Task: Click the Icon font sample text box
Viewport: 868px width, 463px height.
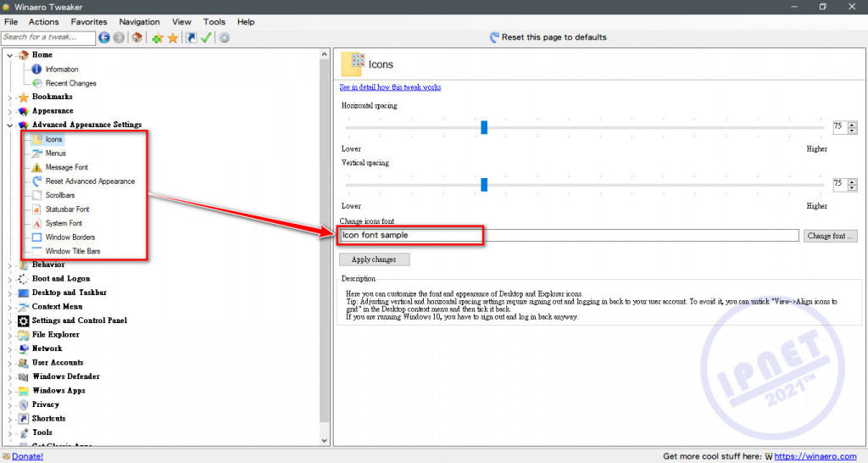Action: tap(569, 236)
